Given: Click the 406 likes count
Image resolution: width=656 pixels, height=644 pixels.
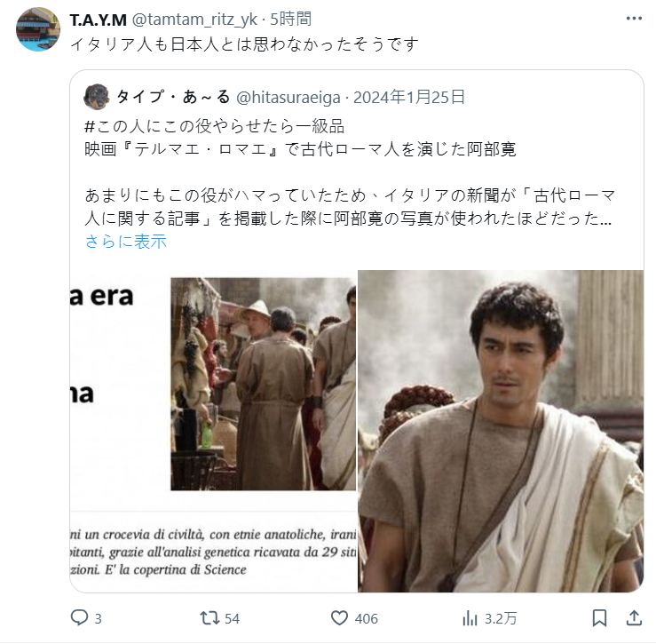Looking at the screenshot, I should click(366, 619).
